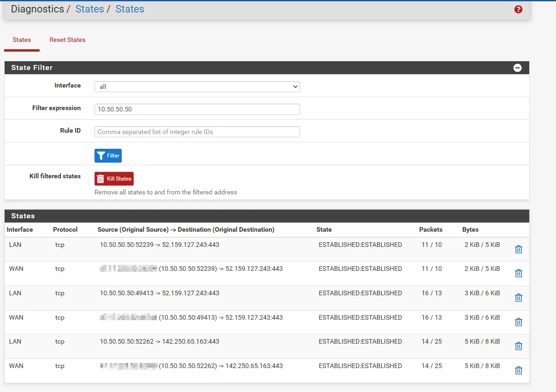Delete state for LAN source port 52239
This screenshot has width=556, height=392.
tap(519, 249)
